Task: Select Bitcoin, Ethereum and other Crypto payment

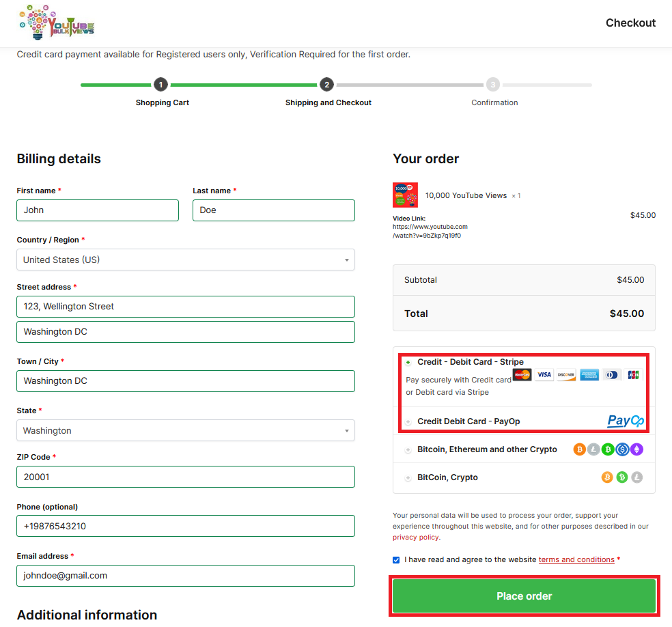Action: 408,449
